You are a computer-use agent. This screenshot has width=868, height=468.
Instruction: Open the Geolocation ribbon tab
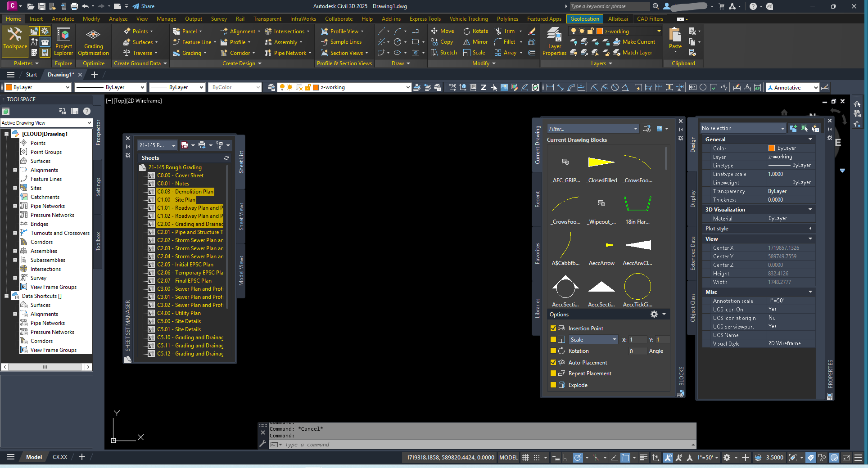click(584, 19)
